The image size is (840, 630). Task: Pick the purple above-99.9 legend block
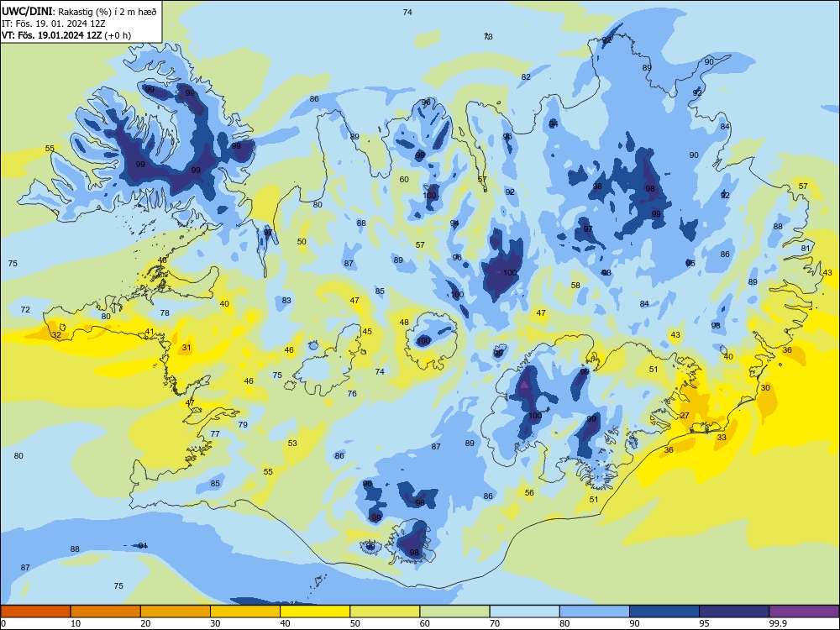[804, 612]
